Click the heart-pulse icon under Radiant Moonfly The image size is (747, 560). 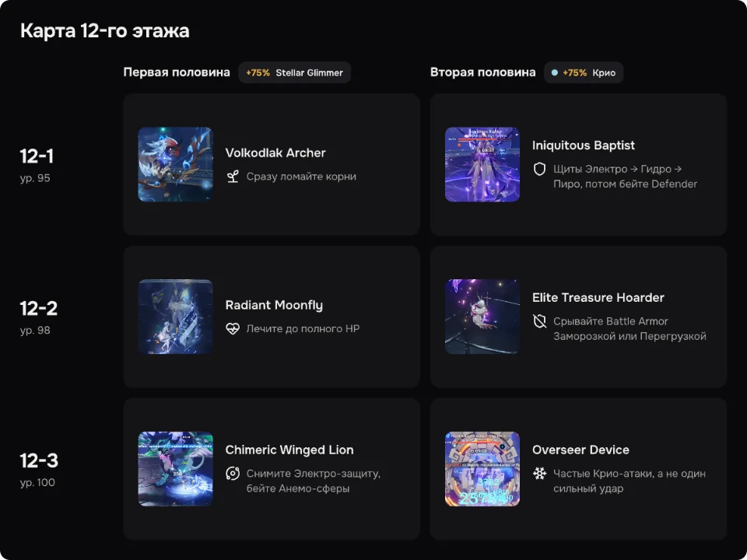[x=233, y=328]
